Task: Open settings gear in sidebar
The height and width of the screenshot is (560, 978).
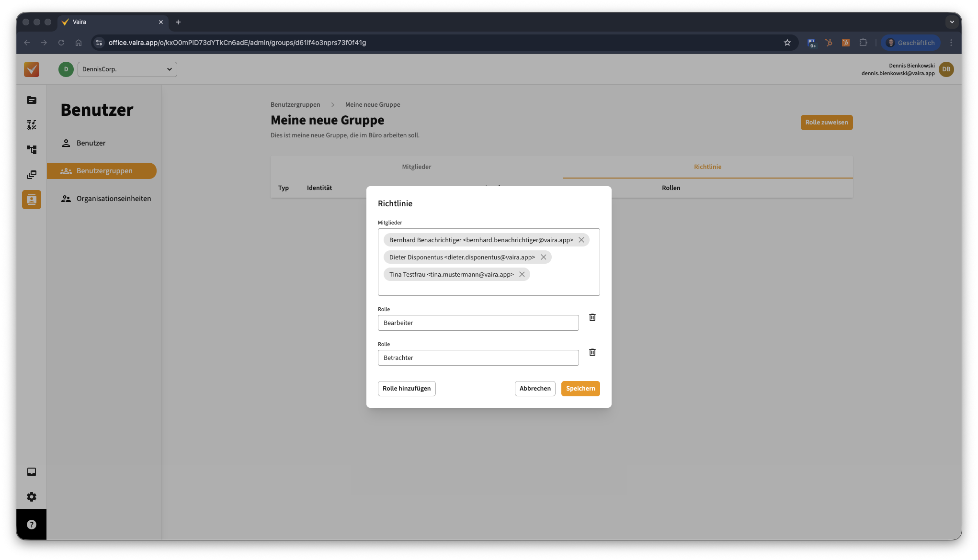Action: 32,497
